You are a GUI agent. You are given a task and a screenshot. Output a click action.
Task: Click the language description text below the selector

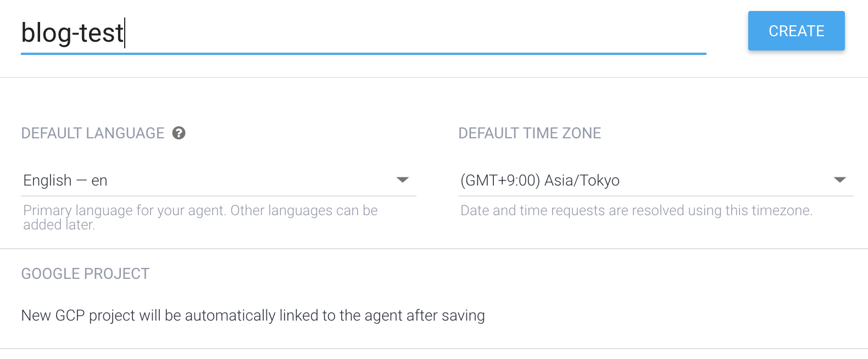[200, 217]
